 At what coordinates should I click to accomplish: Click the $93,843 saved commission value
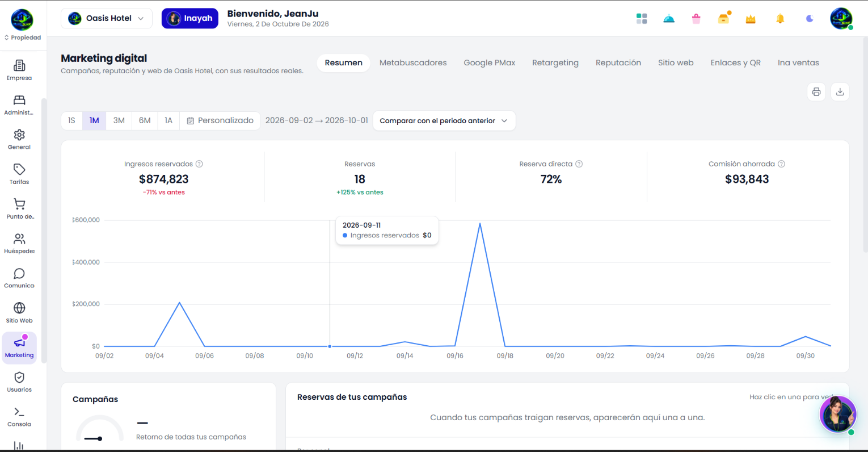747,179
